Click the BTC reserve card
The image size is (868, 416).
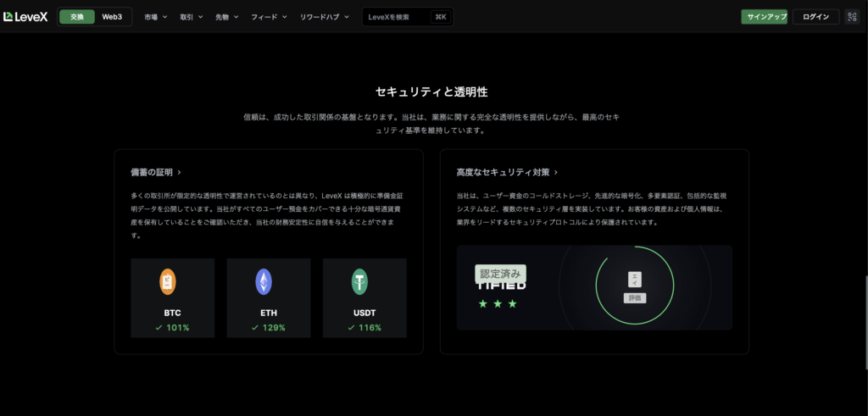pos(173,298)
